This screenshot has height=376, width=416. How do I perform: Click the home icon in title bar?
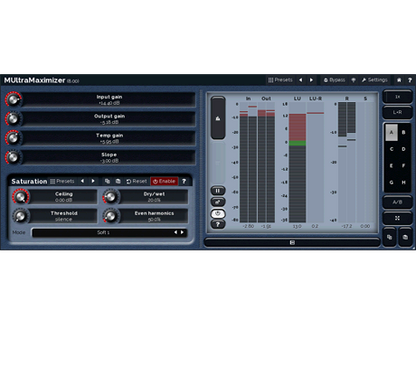tap(399, 80)
